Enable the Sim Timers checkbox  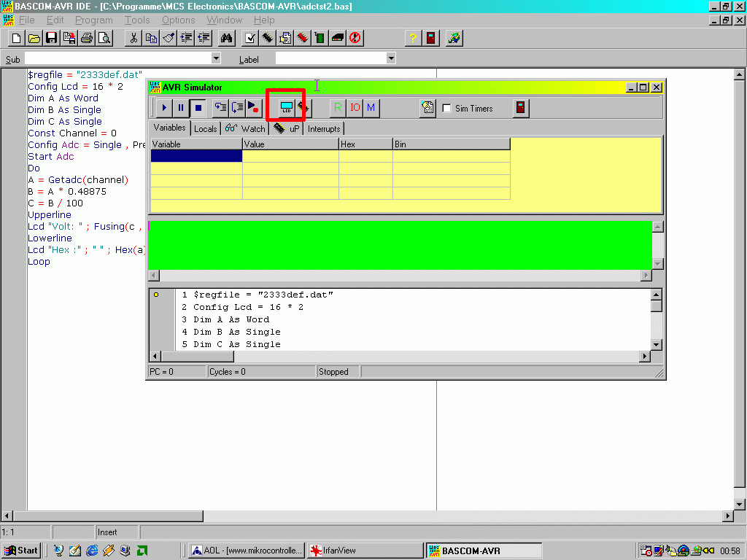click(447, 108)
